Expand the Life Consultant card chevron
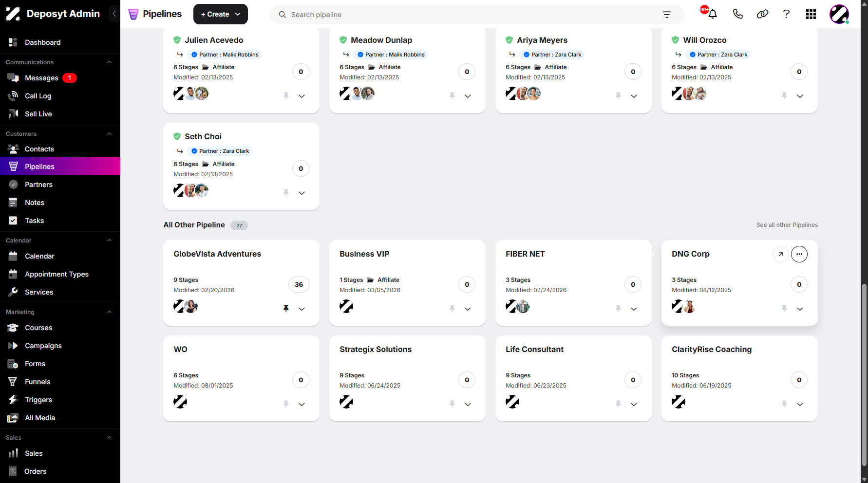 click(634, 404)
